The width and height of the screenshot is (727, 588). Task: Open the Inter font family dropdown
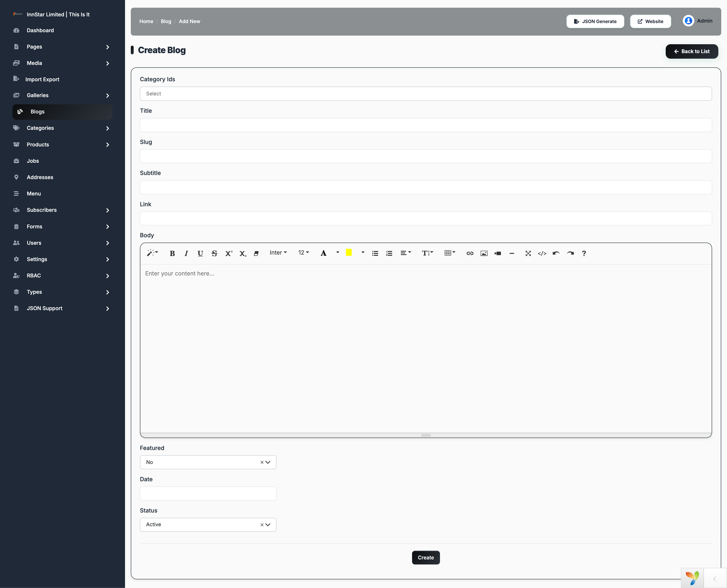coord(278,253)
